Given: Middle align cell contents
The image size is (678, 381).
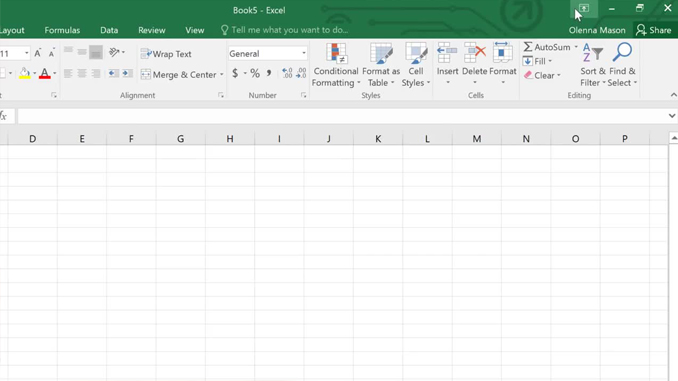Looking at the screenshot, I should point(82,52).
